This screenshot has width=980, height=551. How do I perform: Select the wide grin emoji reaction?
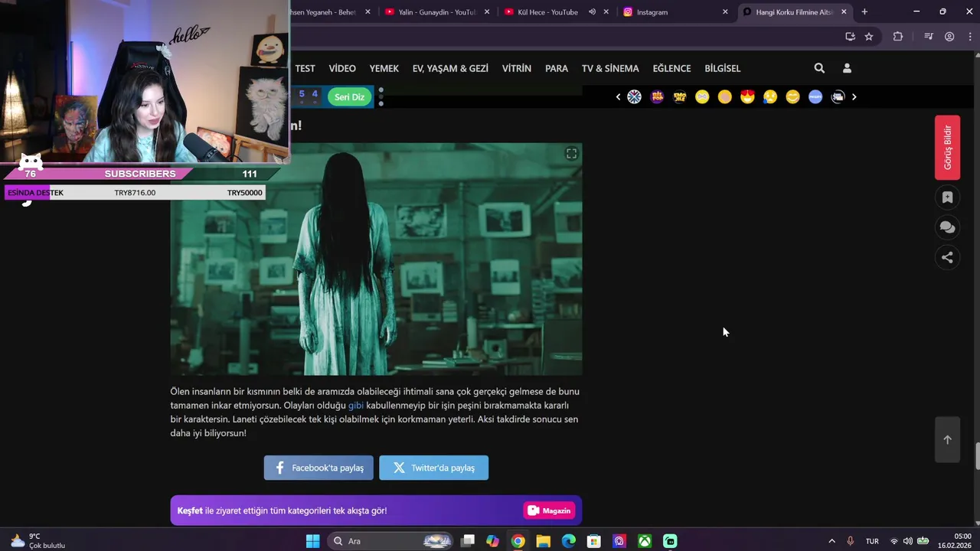[x=792, y=96]
